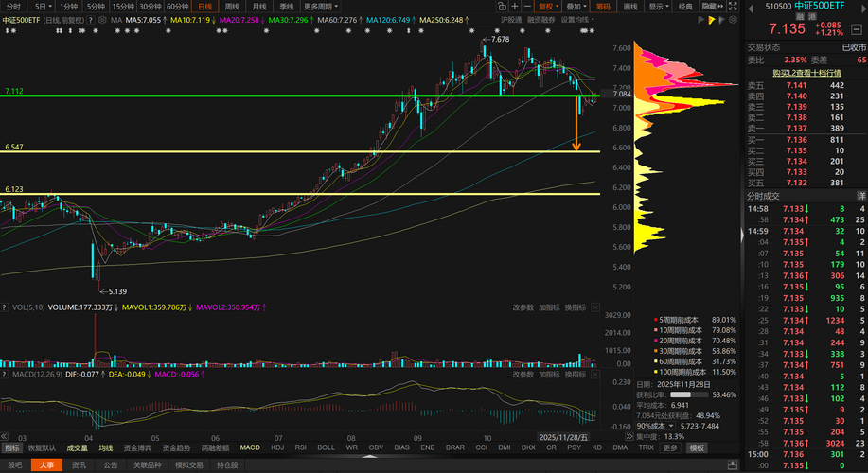Viewport: 868px width, 473px height.
Task: Click the 获利比率 progress bar
Action: pyautogui.click(x=689, y=395)
